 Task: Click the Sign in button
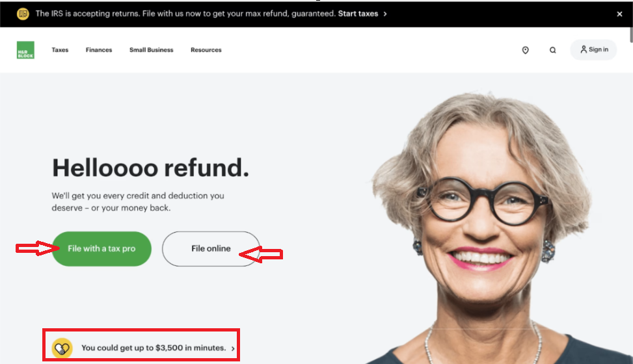click(x=593, y=49)
